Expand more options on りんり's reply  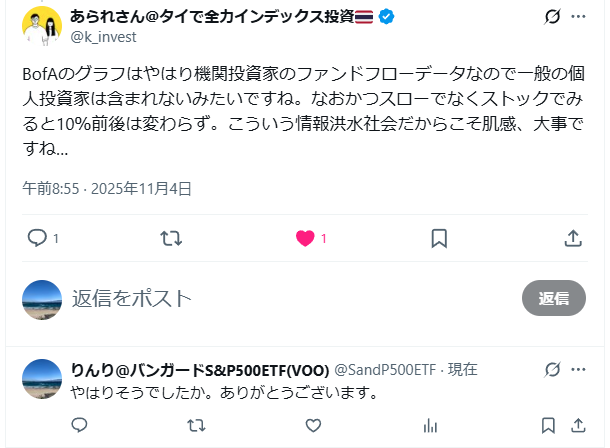point(578,369)
